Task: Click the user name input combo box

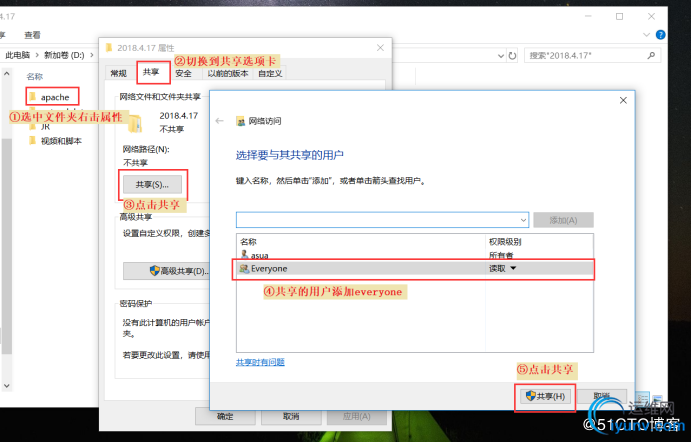Action: click(x=383, y=219)
